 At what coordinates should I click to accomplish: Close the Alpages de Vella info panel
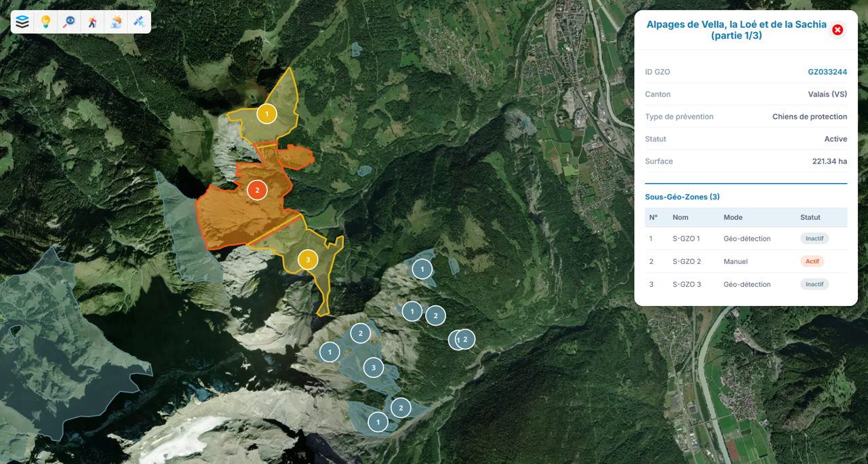click(837, 30)
